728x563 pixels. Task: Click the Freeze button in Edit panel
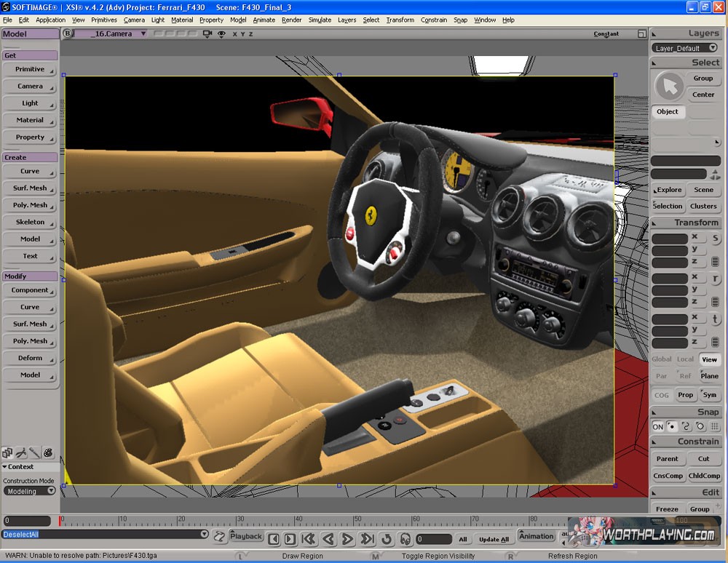pyautogui.click(x=667, y=509)
